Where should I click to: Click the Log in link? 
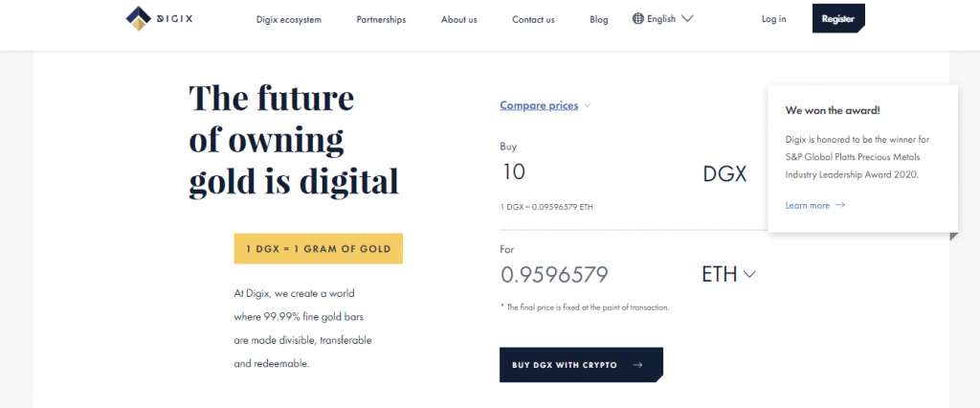pos(773,19)
